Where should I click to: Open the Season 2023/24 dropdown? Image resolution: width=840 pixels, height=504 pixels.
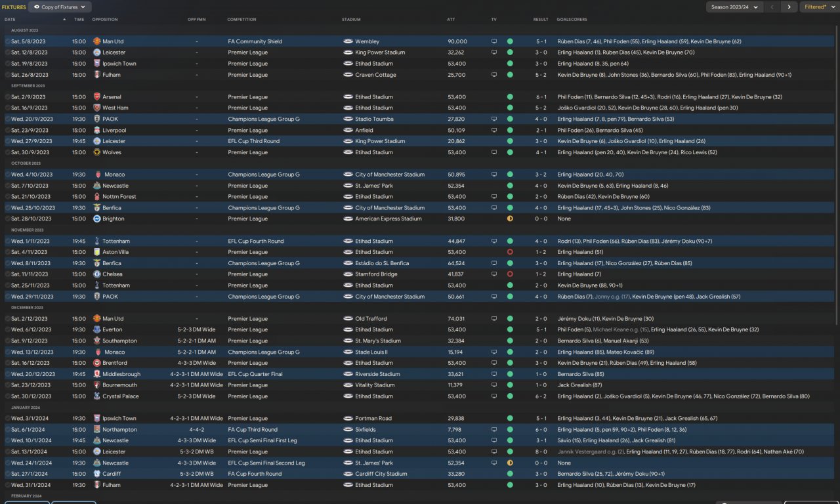[734, 7]
